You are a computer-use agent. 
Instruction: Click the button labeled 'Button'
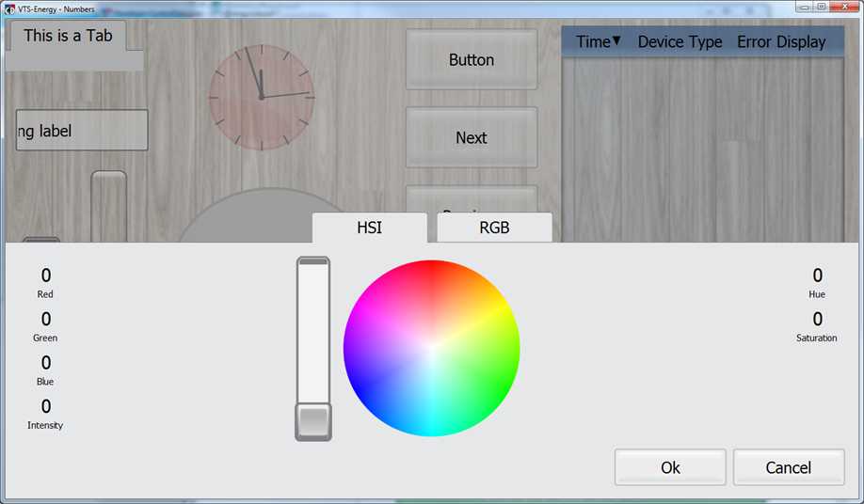(x=471, y=60)
